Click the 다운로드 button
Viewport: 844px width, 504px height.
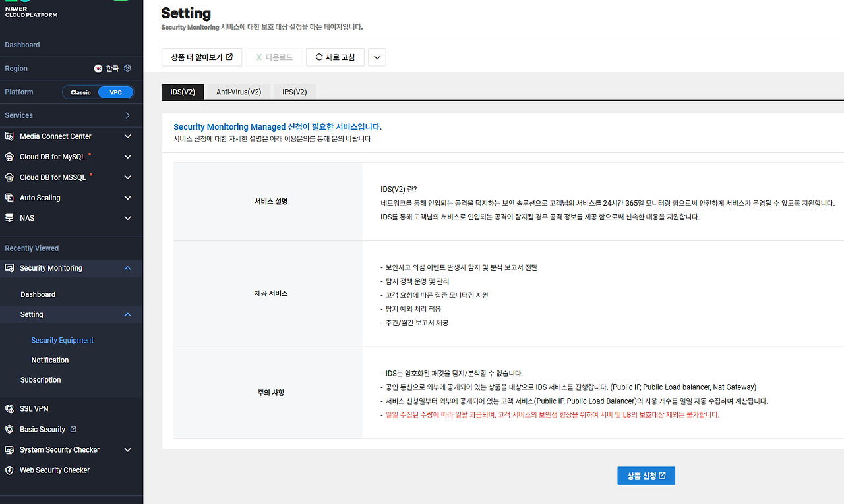[x=274, y=57]
